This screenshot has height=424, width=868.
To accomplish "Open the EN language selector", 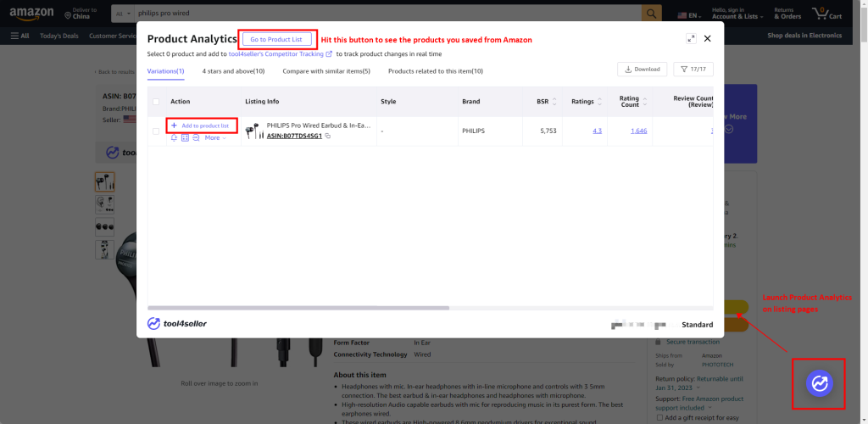I will (690, 16).
